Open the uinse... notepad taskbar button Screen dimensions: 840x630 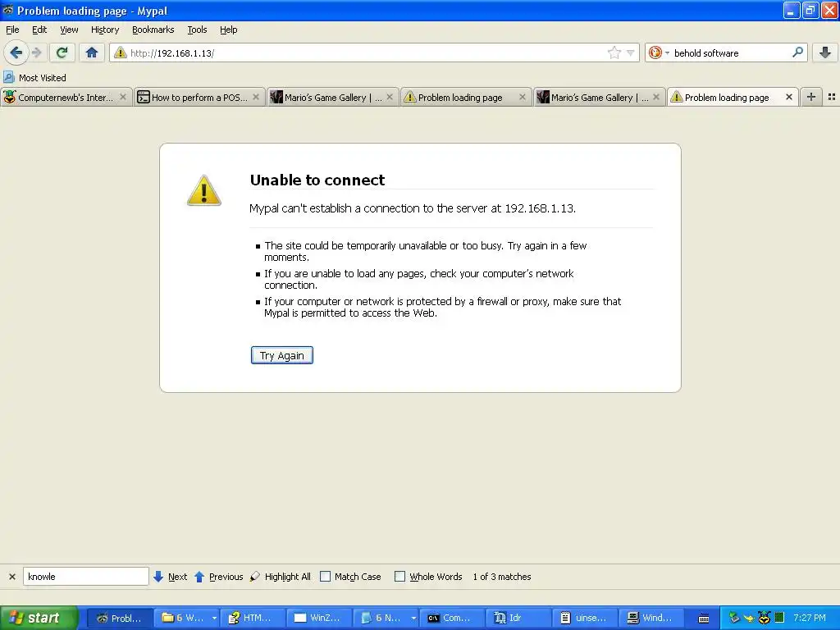585,618
